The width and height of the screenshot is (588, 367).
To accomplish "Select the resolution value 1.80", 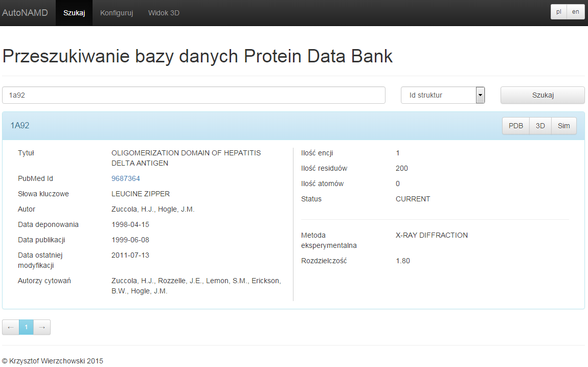I will [x=403, y=261].
